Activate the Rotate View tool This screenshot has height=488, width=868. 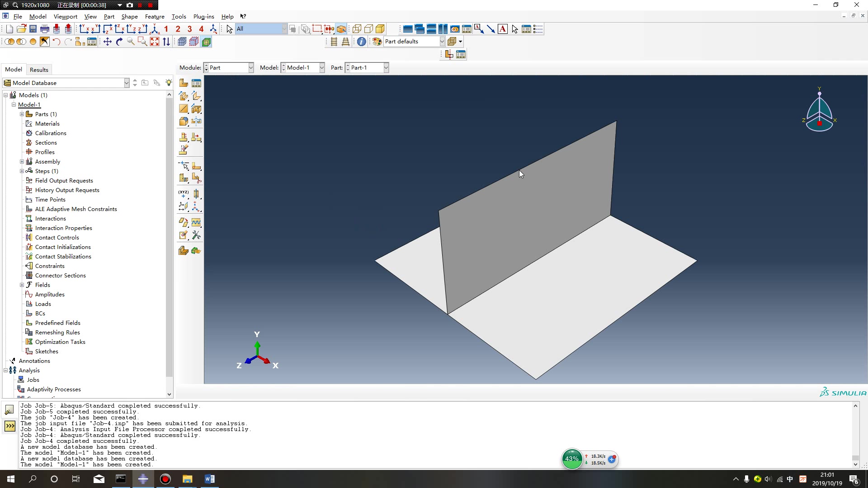pos(119,41)
